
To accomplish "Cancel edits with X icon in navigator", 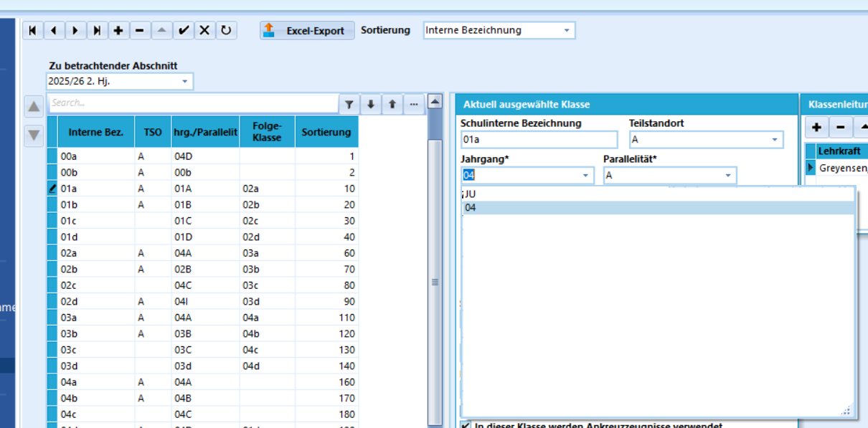I will point(205,30).
